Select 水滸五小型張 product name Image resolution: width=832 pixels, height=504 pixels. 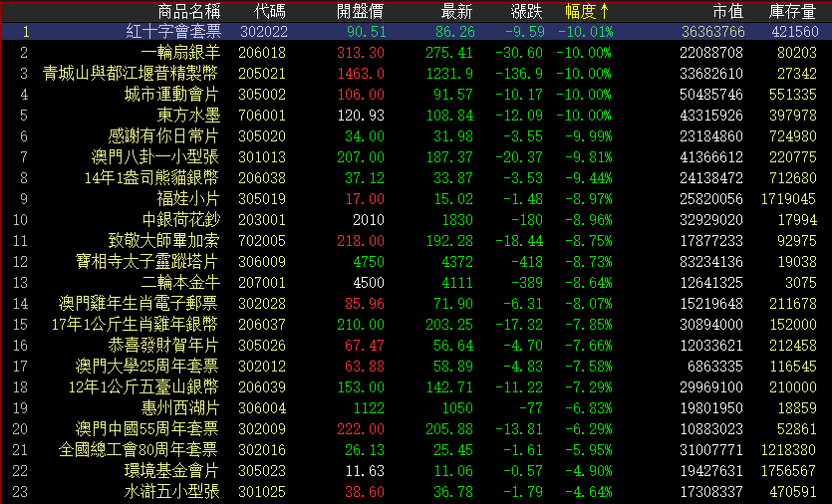[171, 492]
